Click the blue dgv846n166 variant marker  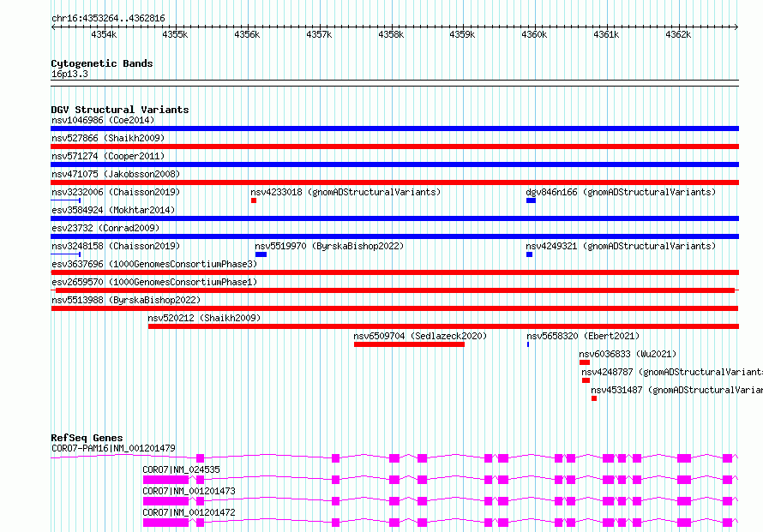(531, 200)
